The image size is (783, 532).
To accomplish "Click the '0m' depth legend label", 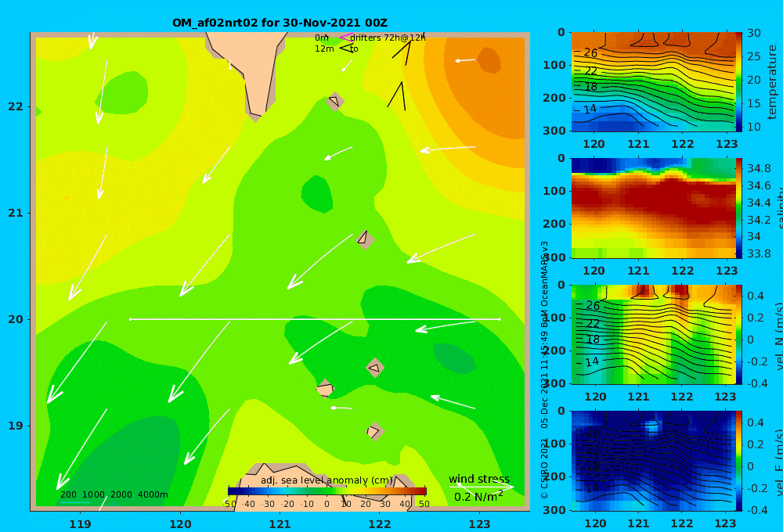I will point(322,38).
